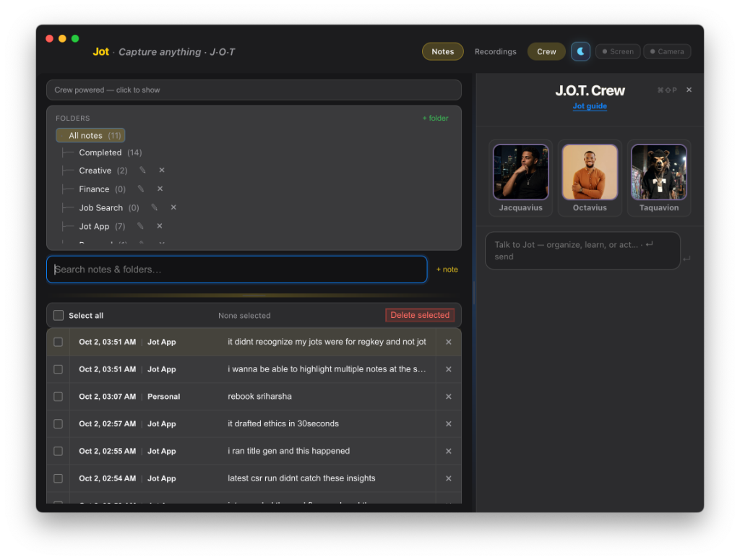
Task: Select checkbox for 'rebook sriharsha' note
Action: (x=58, y=396)
